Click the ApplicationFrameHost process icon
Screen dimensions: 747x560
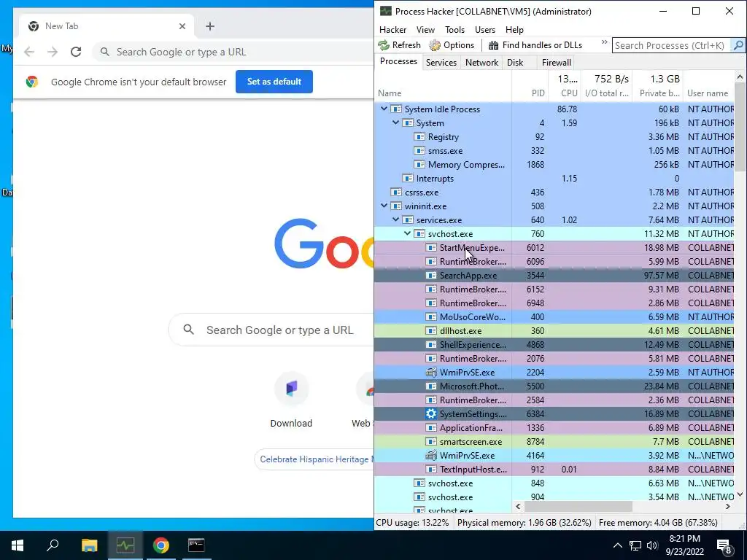pos(431,427)
